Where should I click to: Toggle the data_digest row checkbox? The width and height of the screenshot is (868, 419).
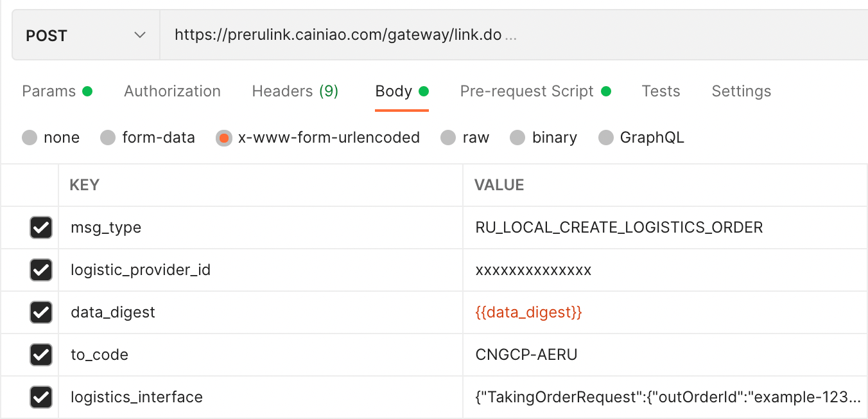(41, 312)
